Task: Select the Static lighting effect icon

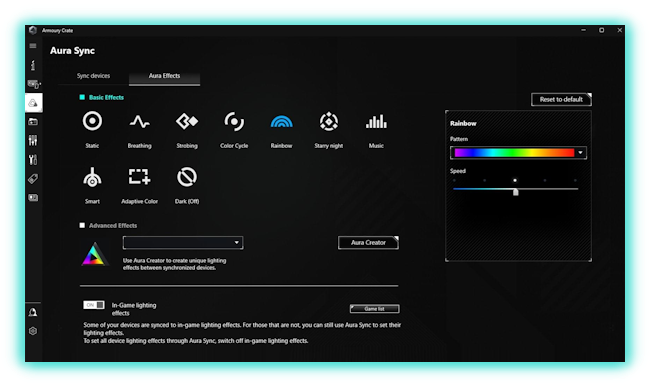Action: pyautogui.click(x=92, y=121)
